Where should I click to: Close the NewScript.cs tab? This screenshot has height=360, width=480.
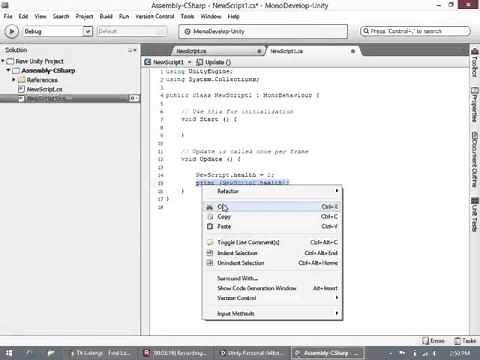click(x=259, y=51)
